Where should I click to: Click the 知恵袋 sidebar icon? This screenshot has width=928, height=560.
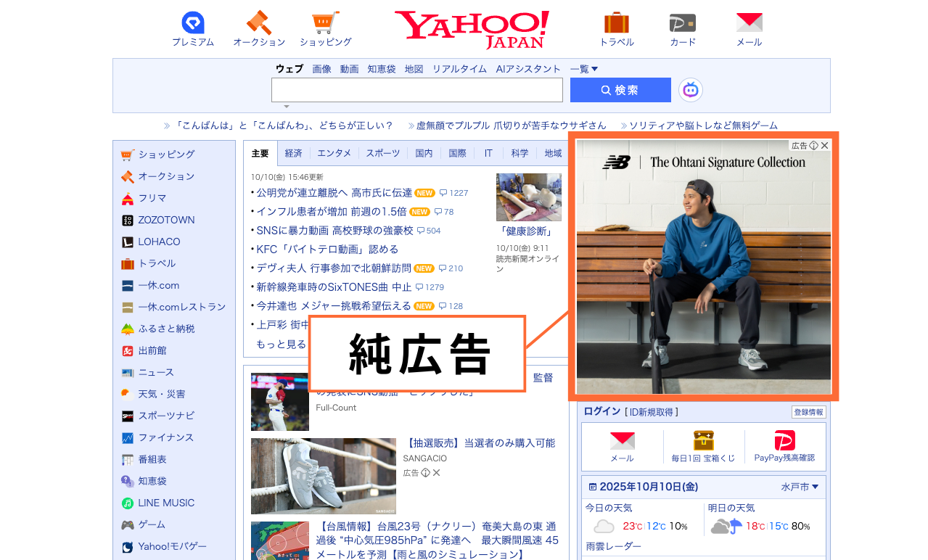pyautogui.click(x=128, y=481)
